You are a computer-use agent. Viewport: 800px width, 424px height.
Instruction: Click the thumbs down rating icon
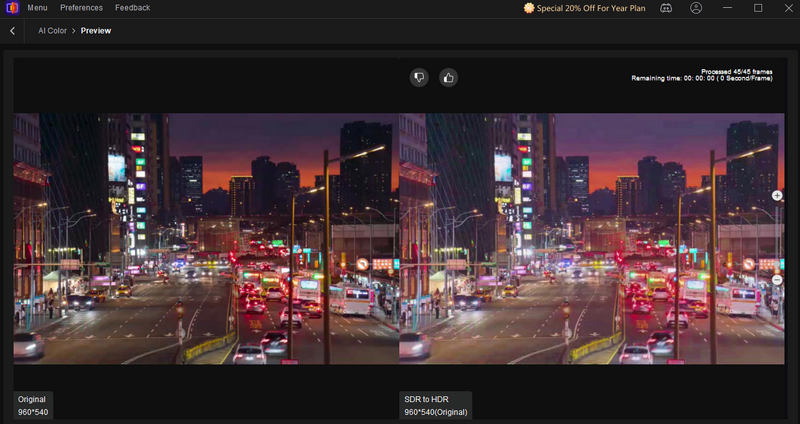tap(419, 77)
